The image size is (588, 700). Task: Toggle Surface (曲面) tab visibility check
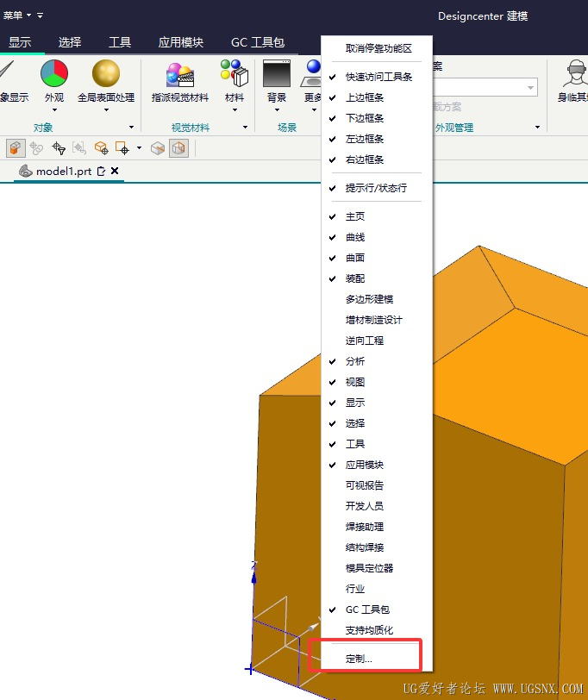(332, 258)
